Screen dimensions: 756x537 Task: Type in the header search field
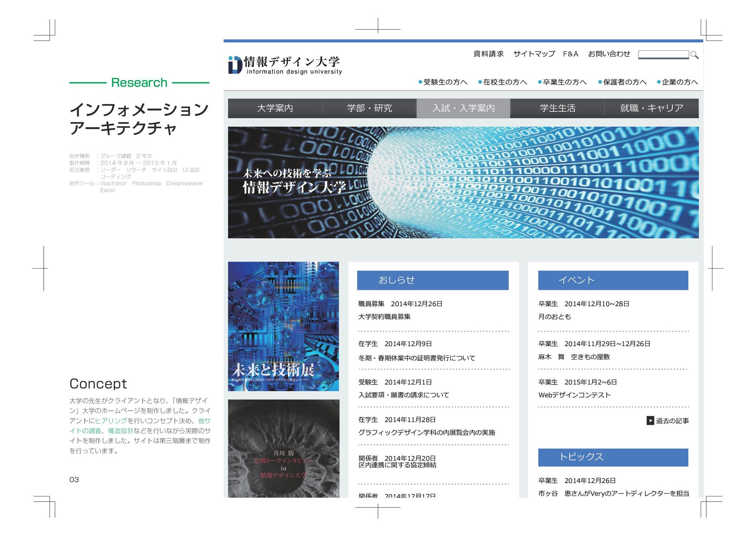coord(663,54)
